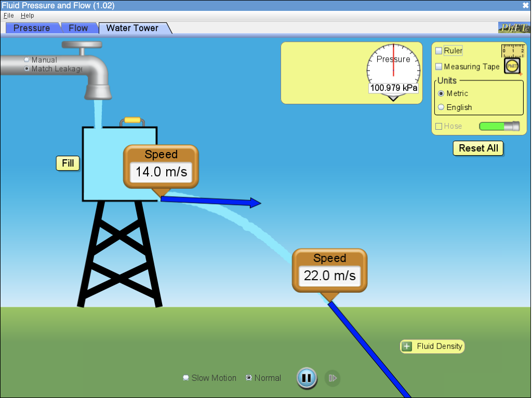
Task: Select the Manual faucet mode
Action: [x=26, y=60]
